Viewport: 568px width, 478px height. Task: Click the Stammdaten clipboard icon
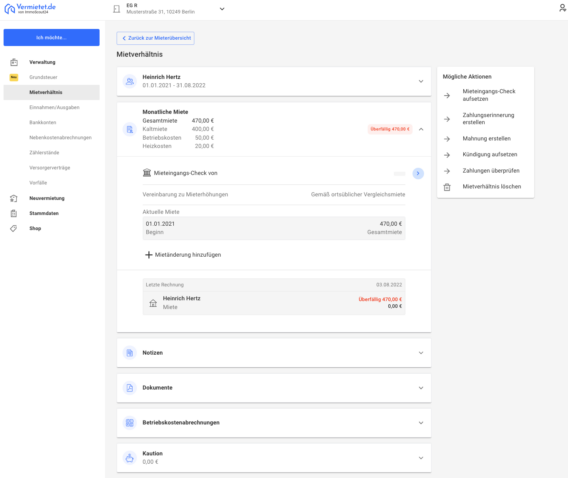click(14, 213)
